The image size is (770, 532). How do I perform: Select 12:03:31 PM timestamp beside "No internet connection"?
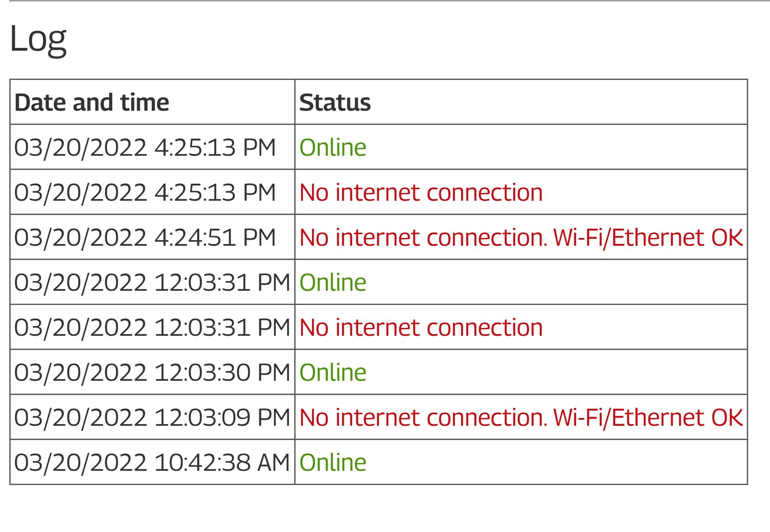(x=152, y=328)
